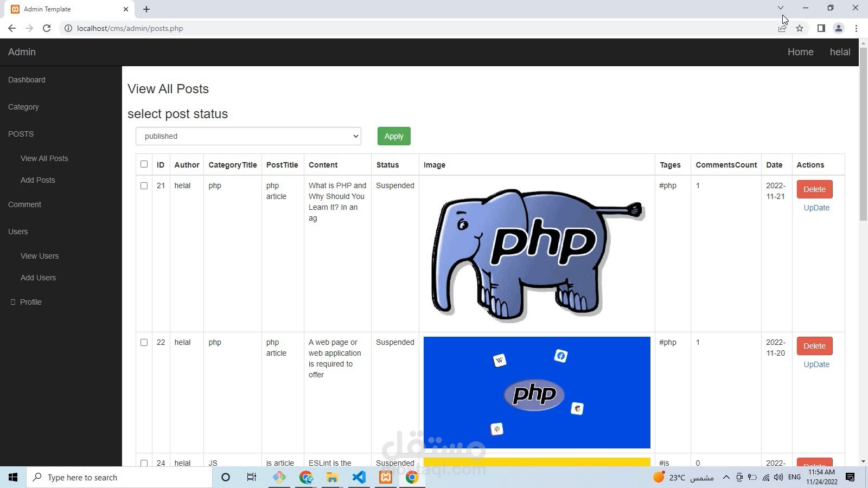
Task: Open the volume speaker tray icon
Action: pyautogui.click(x=778, y=477)
